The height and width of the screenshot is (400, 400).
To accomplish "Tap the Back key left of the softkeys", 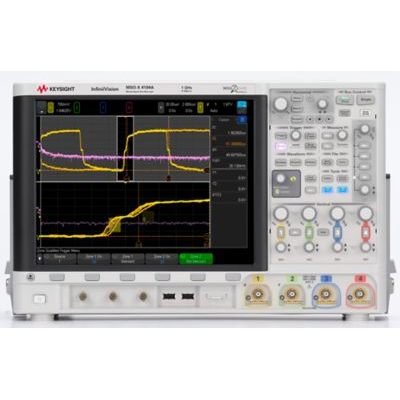I will click(x=31, y=276).
